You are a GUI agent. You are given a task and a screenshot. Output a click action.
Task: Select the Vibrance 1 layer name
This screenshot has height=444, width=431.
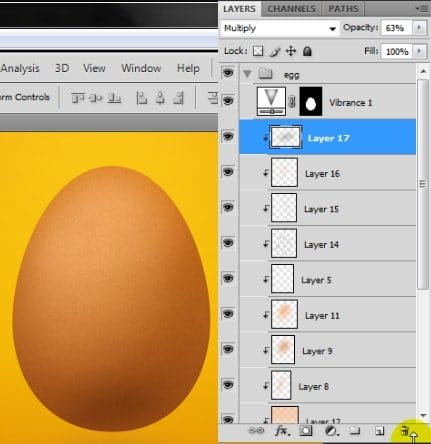pos(351,103)
